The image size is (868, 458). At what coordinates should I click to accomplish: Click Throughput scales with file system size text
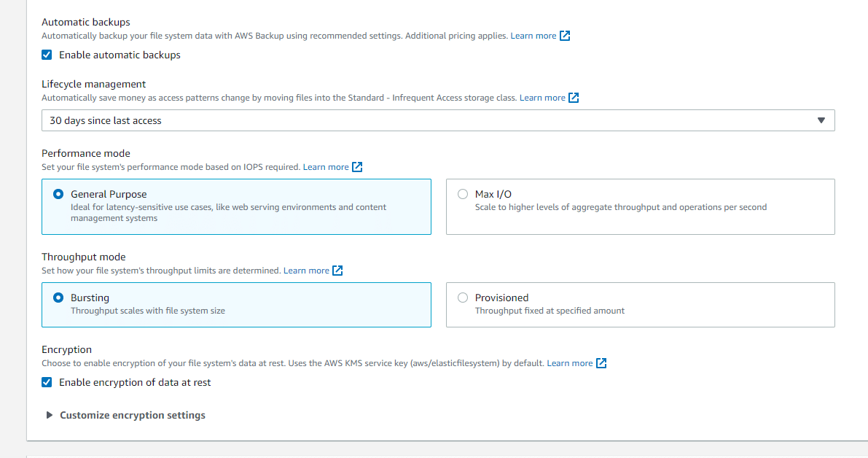(x=148, y=311)
